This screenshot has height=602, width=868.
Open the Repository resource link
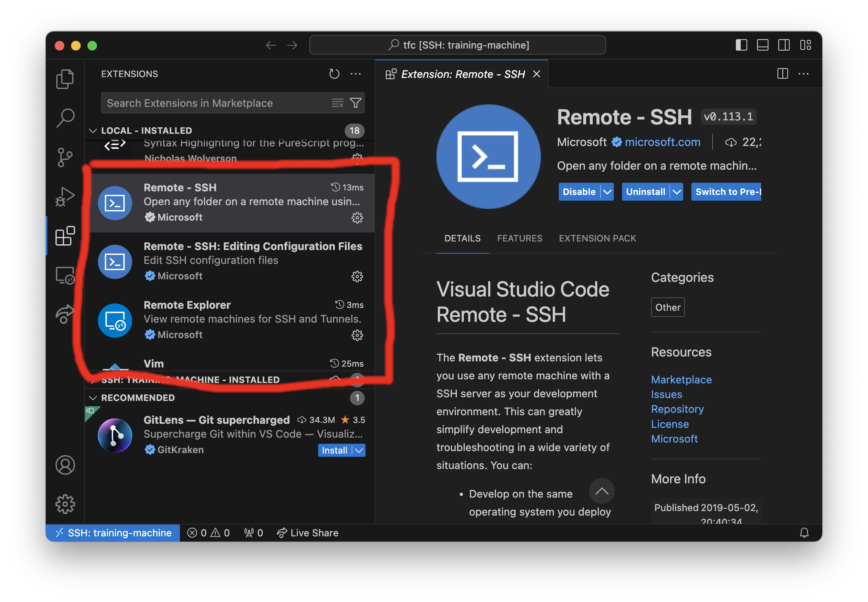click(x=678, y=409)
